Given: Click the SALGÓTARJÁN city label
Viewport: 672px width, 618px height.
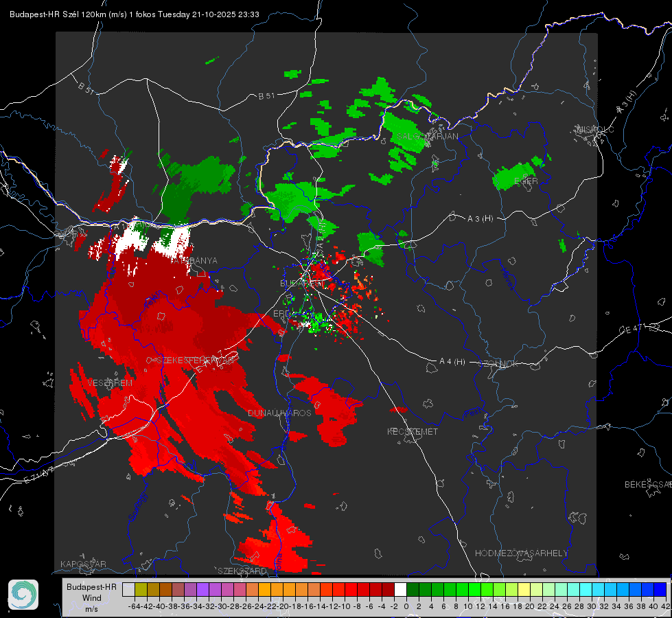Looking at the screenshot, I should [427, 137].
